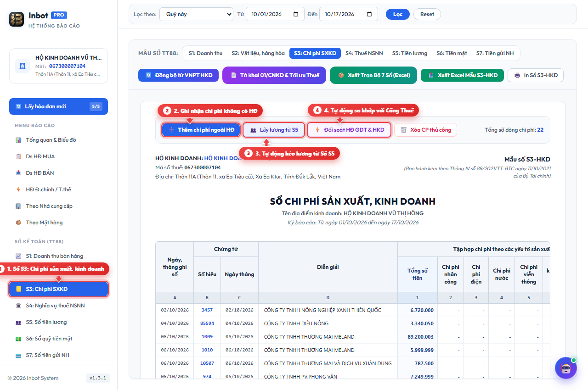This screenshot has width=588, height=390.
Task: Click the amount 89.200.003 in the table
Action: [420, 337]
